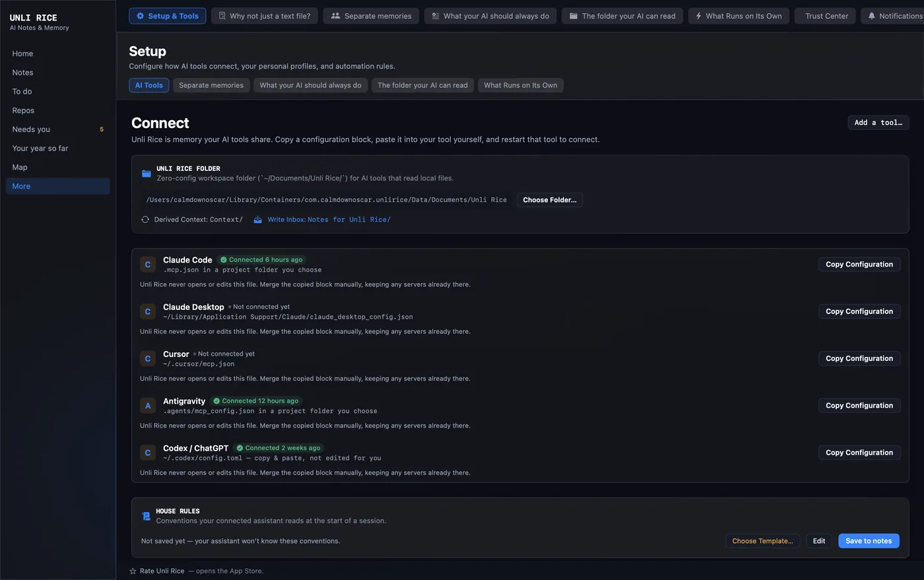Click the Codex / ChatGPT 'C' app icon

tap(148, 453)
